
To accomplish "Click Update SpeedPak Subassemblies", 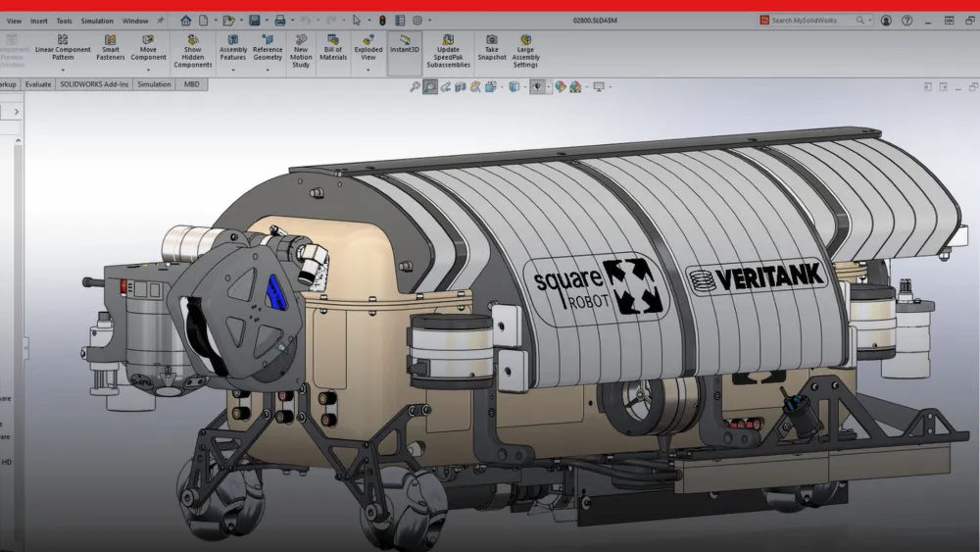I will tap(448, 51).
